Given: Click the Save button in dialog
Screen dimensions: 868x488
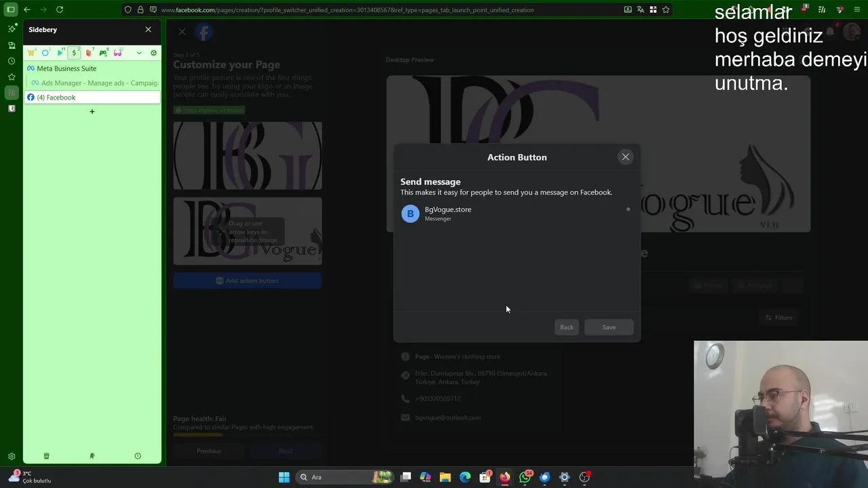Looking at the screenshot, I should [x=609, y=327].
